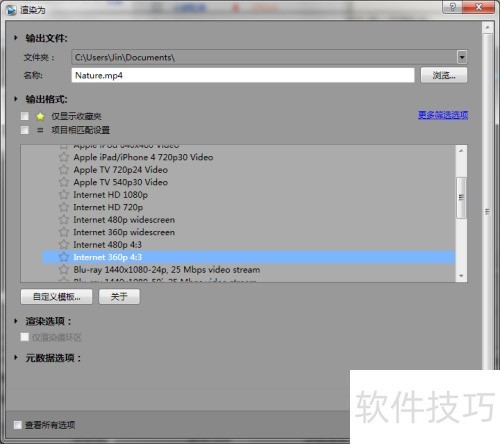
Task: Tick the 查看所有选项 checkbox
Action: [x=18, y=425]
